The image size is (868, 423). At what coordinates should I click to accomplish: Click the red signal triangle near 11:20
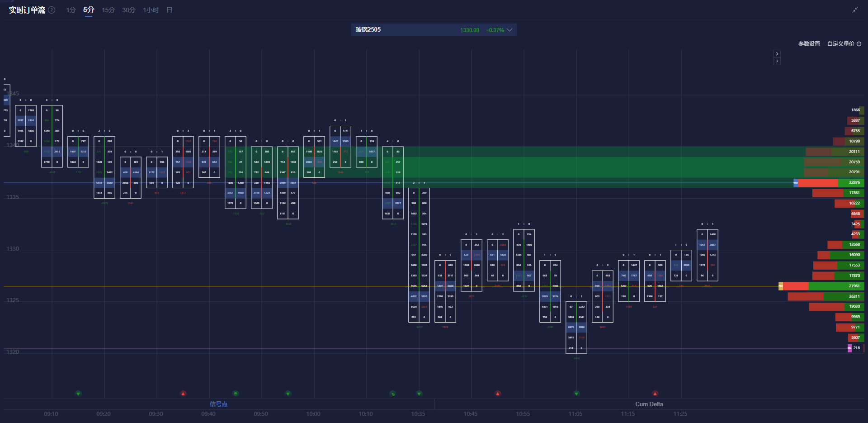[655, 394]
